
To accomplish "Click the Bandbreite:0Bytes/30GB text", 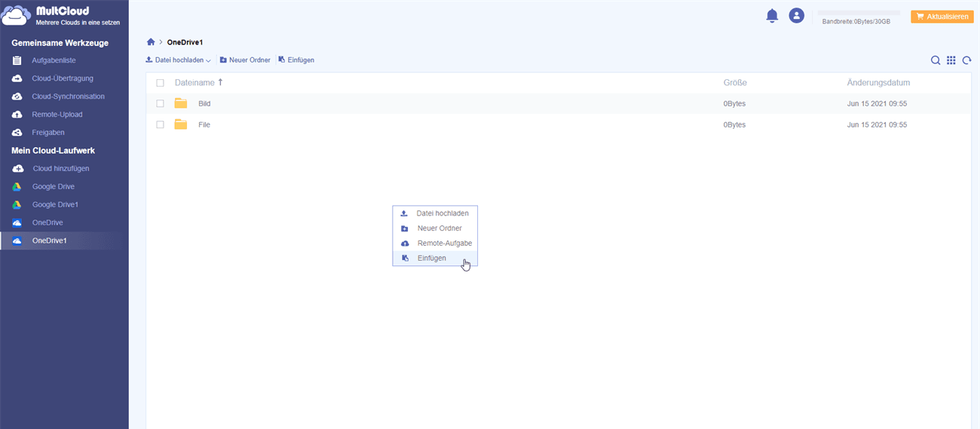I will 856,22.
